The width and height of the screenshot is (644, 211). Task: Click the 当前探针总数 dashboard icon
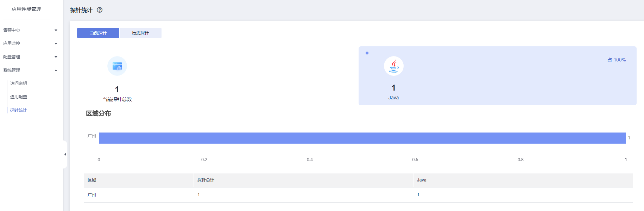[117, 66]
